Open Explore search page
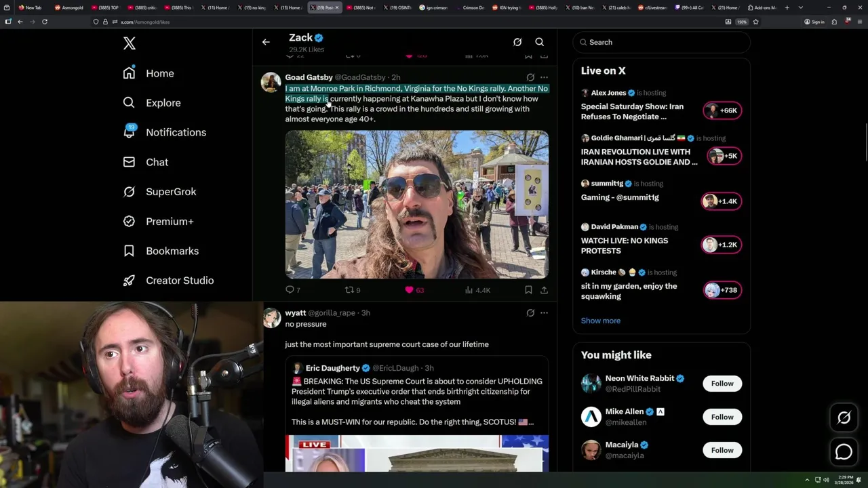The height and width of the screenshot is (488, 868). pos(152,103)
